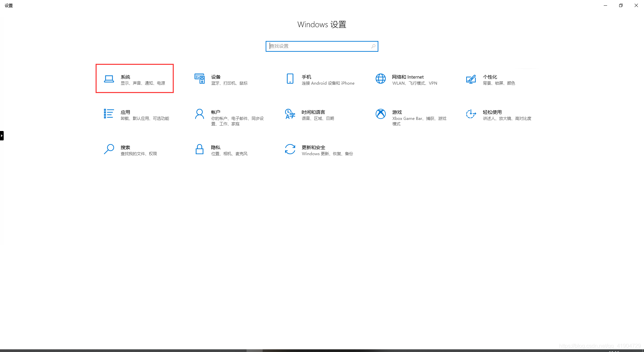Restore down the 设置 window

tap(621, 5)
